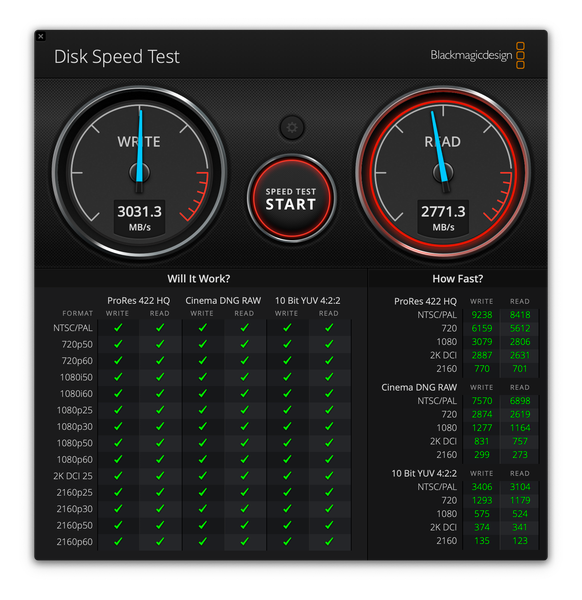Click the SPEED TEST START button
The image size is (582, 600).
click(291, 198)
